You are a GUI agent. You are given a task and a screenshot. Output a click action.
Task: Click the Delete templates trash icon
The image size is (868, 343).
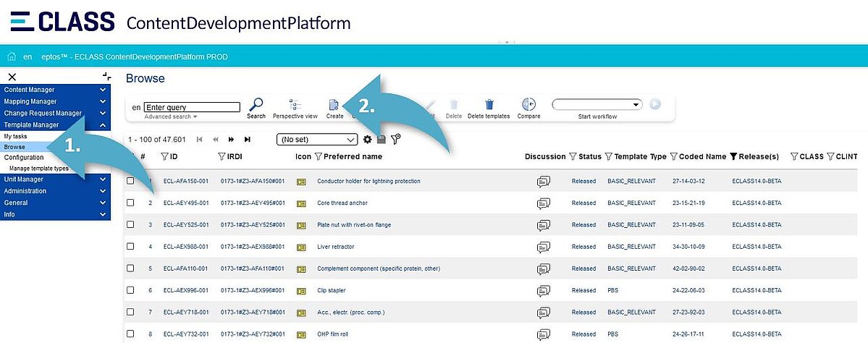489,105
